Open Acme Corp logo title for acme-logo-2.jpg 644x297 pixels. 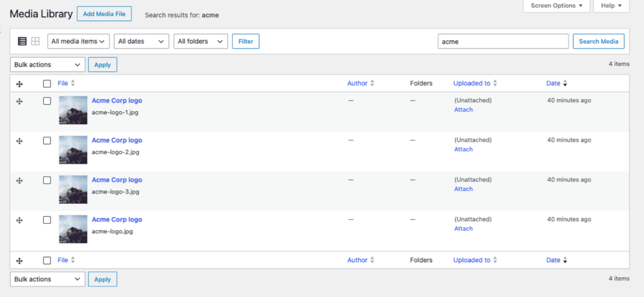pyautogui.click(x=117, y=140)
